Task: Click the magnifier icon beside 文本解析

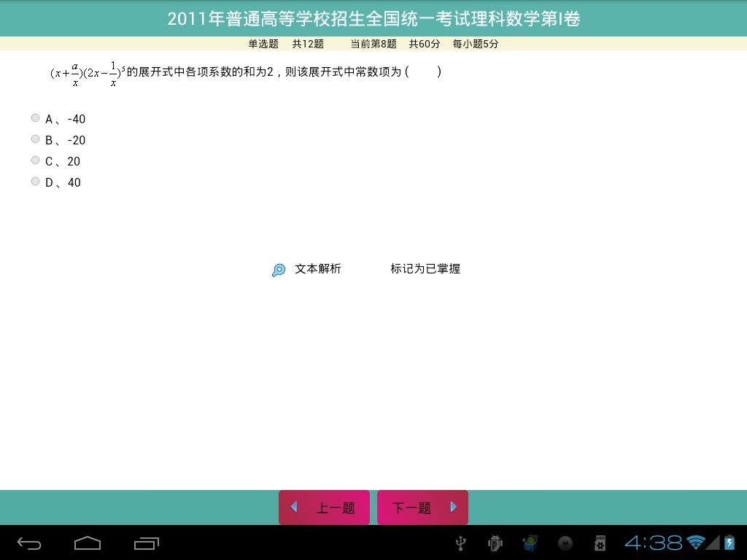Action: (278, 270)
